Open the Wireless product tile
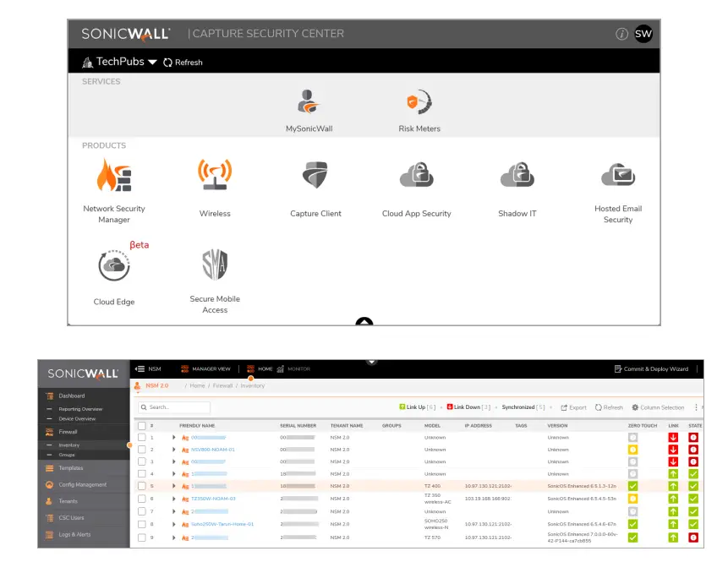This screenshot has width=728, height=562. click(215, 188)
